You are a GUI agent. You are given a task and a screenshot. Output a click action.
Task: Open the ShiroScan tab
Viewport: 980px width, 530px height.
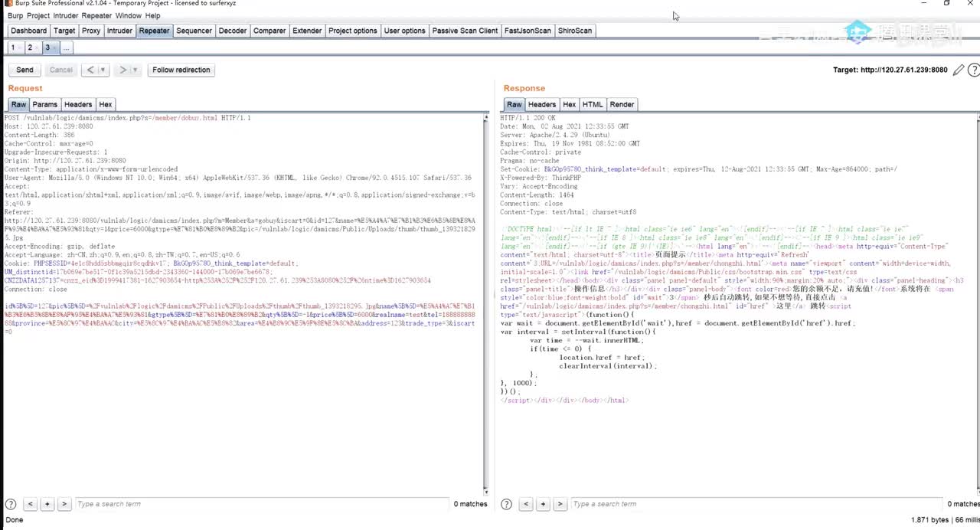[x=575, y=31]
